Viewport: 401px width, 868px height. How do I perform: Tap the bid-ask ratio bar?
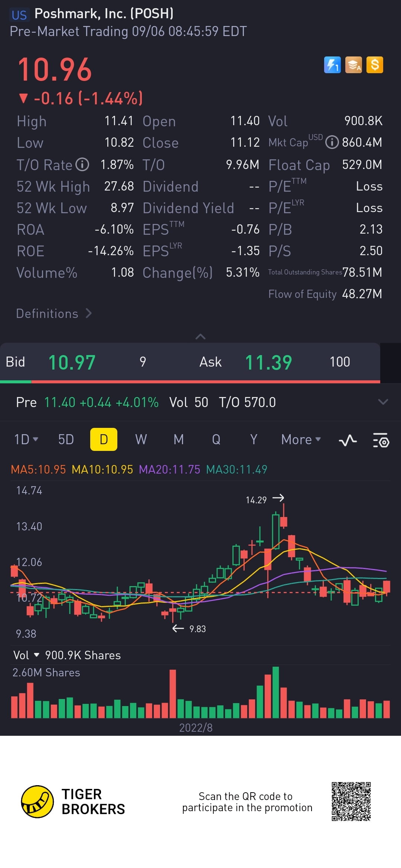[x=190, y=381]
